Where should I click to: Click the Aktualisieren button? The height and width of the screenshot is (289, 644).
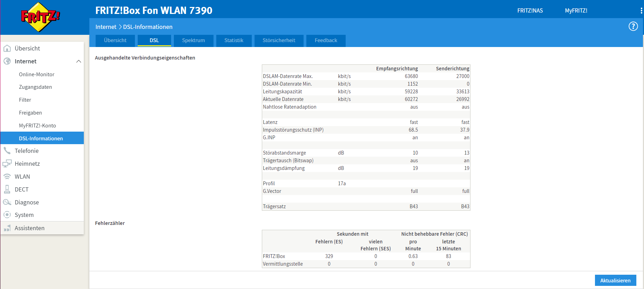(x=615, y=280)
